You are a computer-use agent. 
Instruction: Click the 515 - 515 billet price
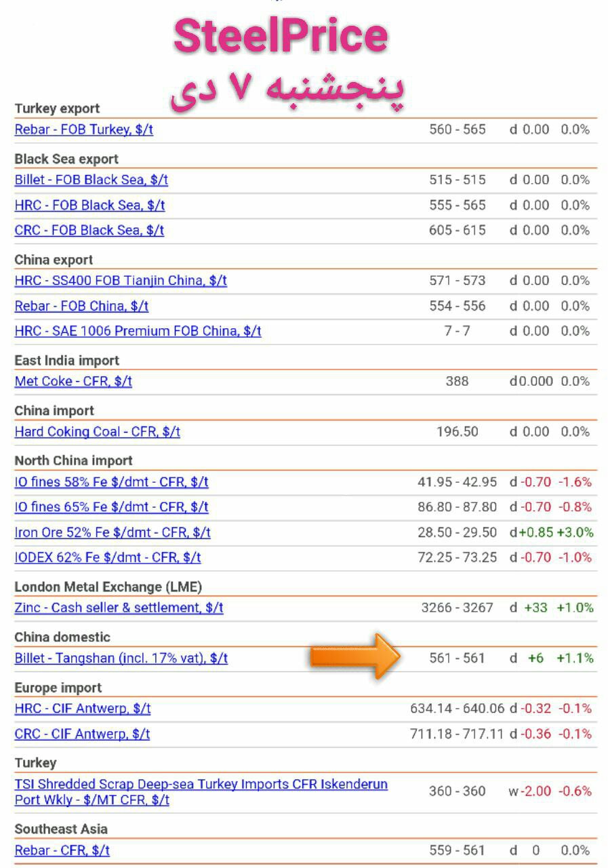[458, 180]
